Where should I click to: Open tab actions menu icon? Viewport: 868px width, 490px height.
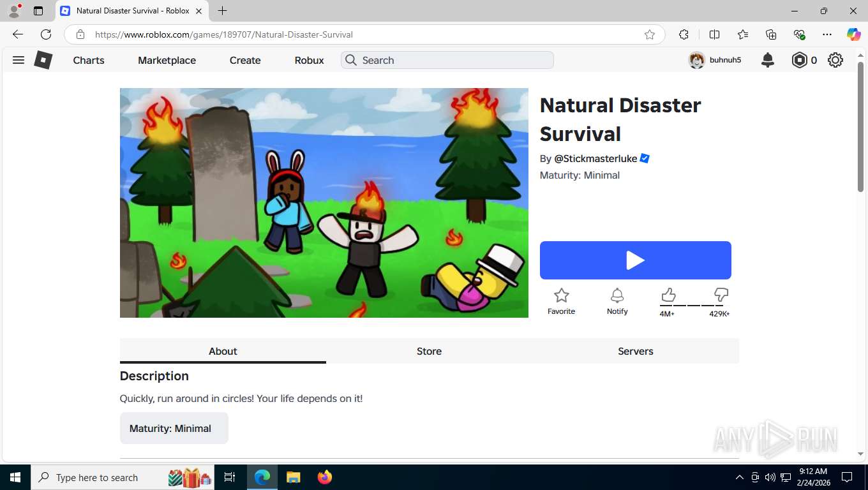(x=38, y=11)
